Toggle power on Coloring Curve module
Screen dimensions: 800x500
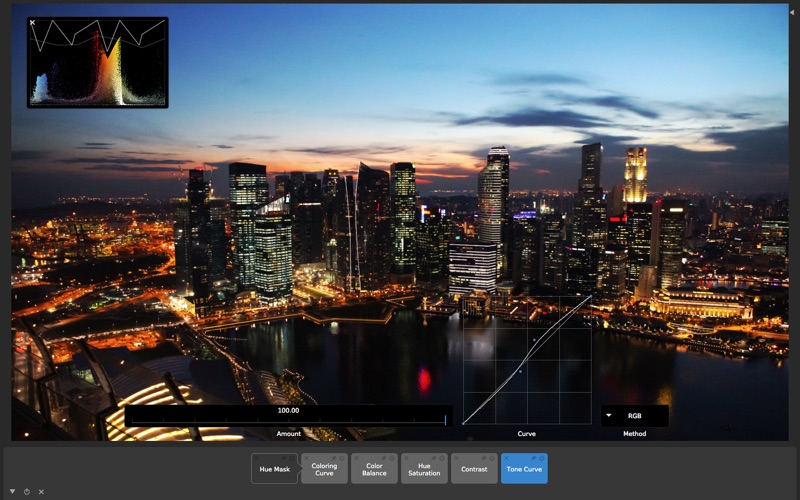pyautogui.click(x=342, y=458)
